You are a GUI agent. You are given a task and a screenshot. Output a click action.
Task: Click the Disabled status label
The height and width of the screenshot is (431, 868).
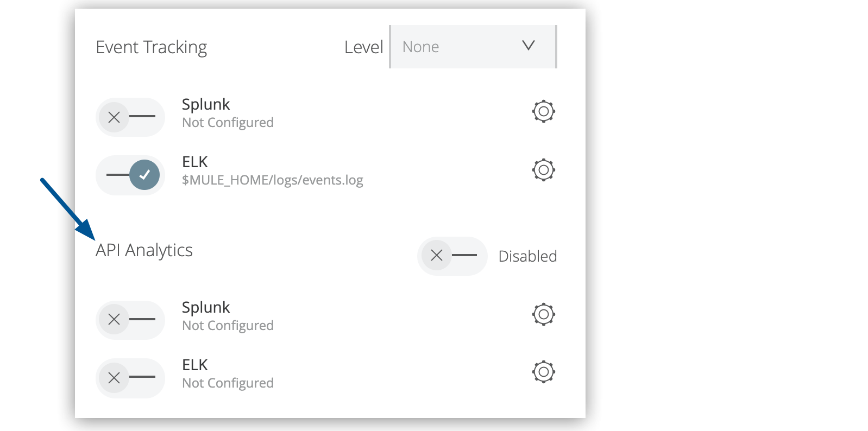527,256
